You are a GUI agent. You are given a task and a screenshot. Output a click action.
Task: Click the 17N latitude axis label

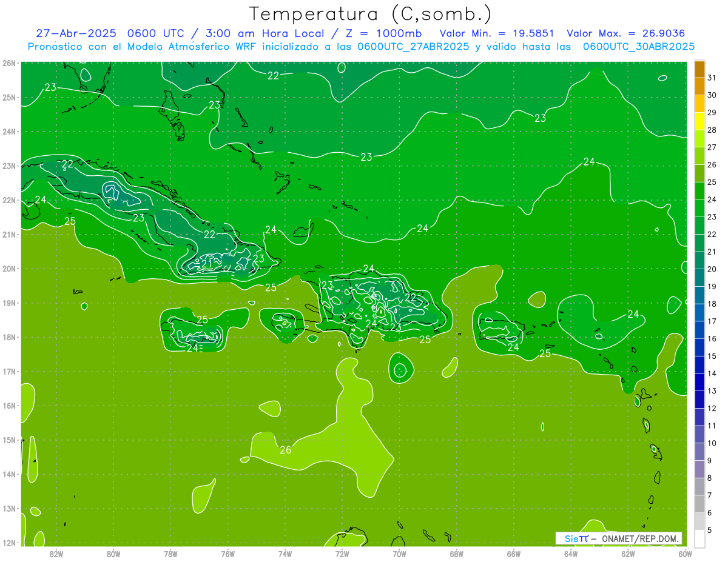pyautogui.click(x=9, y=372)
